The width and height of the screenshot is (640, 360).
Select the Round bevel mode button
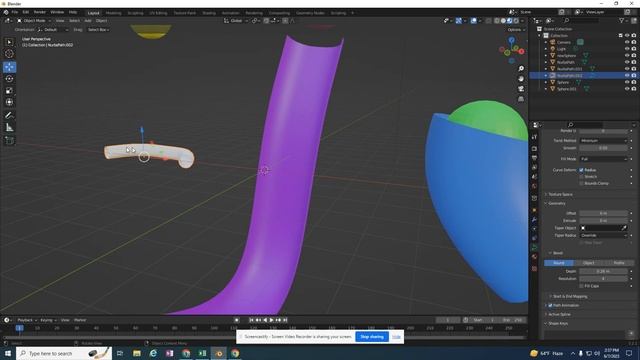[559, 263]
